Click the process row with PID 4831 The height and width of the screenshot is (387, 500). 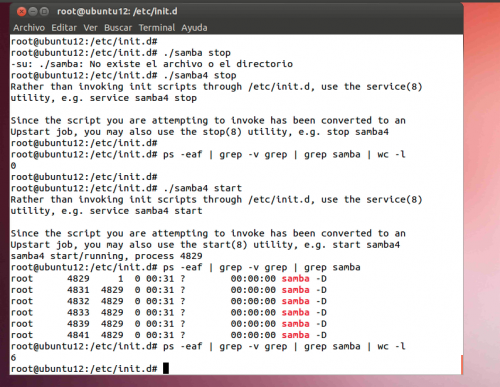[169, 290]
